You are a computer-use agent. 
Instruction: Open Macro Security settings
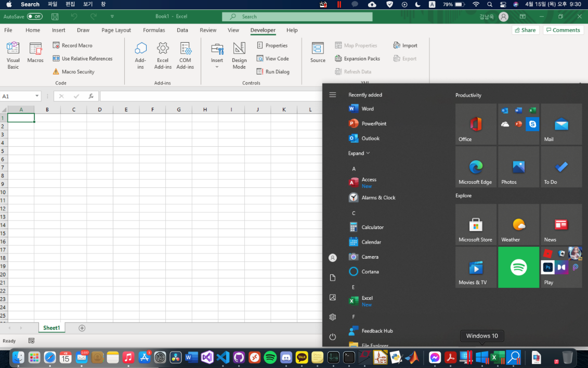[x=73, y=72]
